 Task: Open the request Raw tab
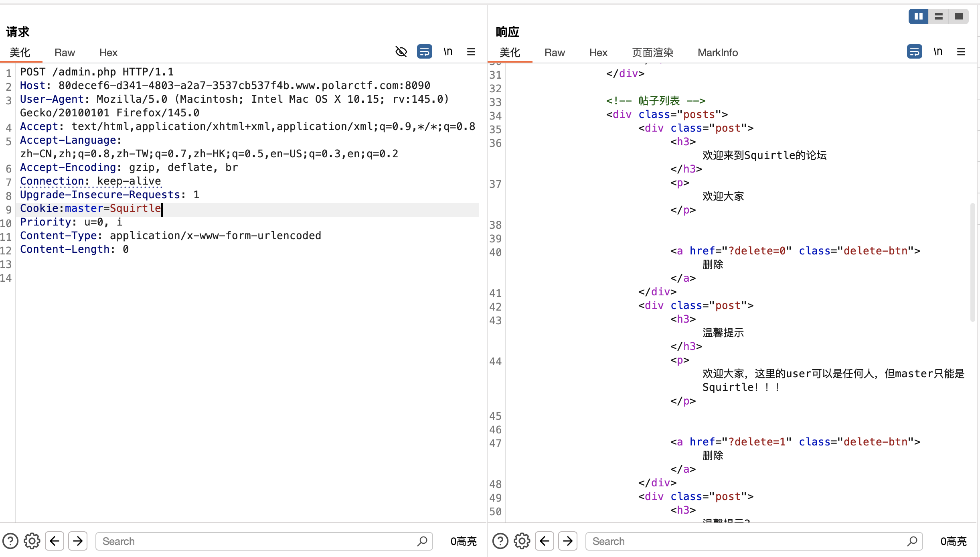coord(65,53)
